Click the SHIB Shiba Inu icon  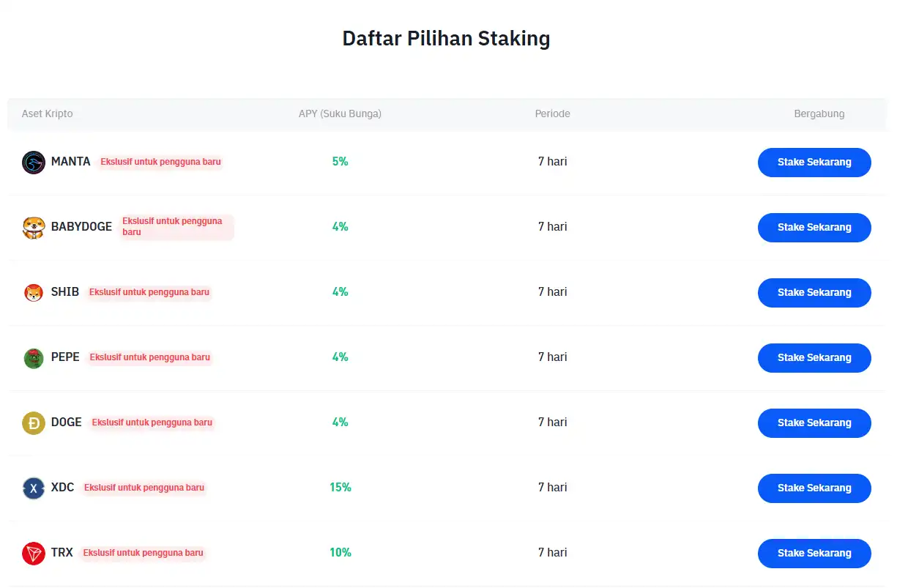coord(33,292)
